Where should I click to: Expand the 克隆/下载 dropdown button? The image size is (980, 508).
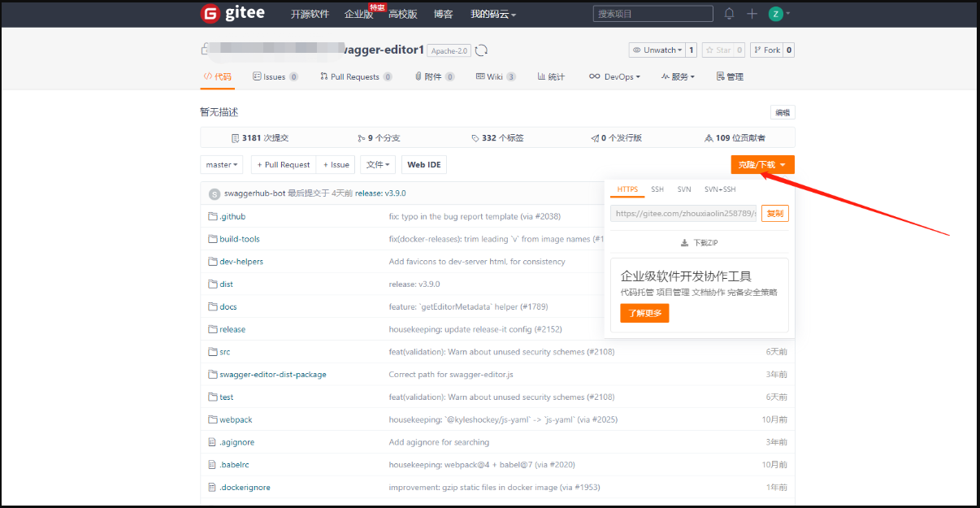[762, 165]
